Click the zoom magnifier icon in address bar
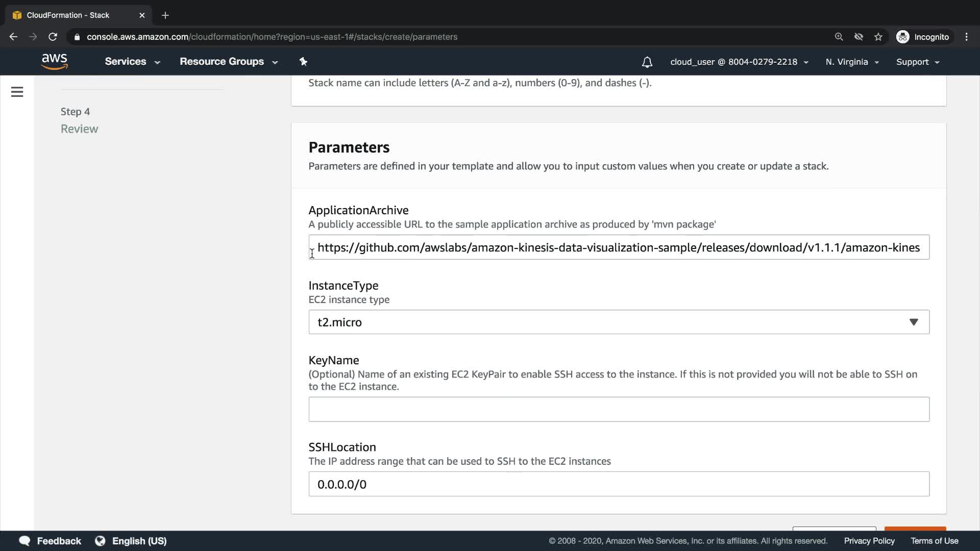 point(839,37)
